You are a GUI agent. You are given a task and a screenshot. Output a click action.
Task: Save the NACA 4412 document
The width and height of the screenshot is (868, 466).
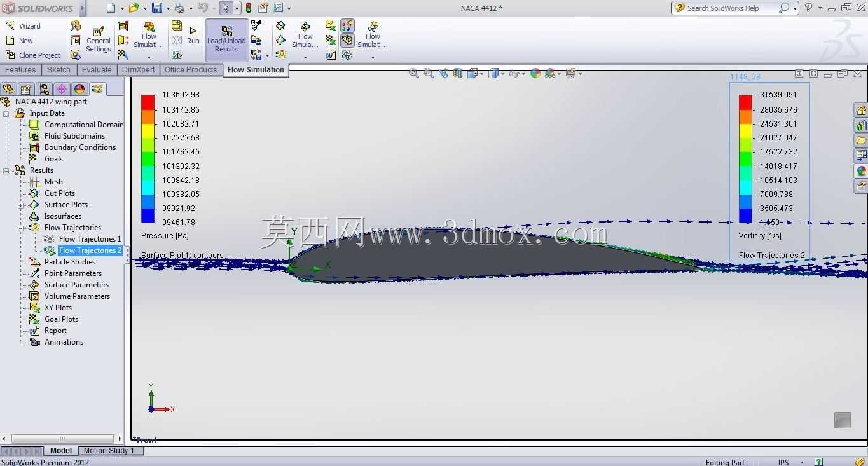[156, 8]
